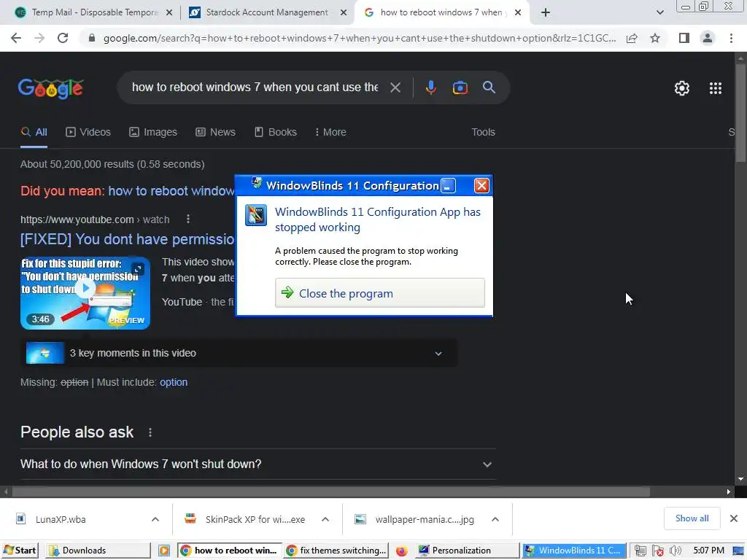Follow the Did you mean suggestion link
The width and height of the screenshot is (747, 560).
[x=171, y=191]
